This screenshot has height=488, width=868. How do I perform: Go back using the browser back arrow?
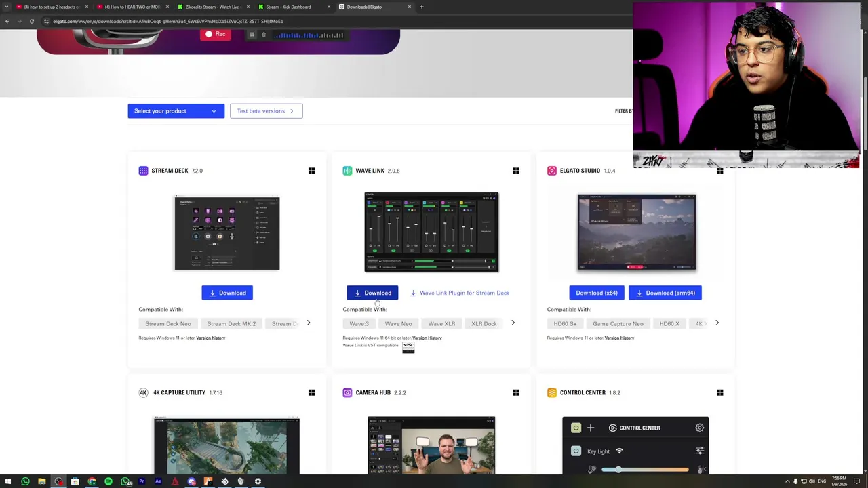[x=7, y=21]
